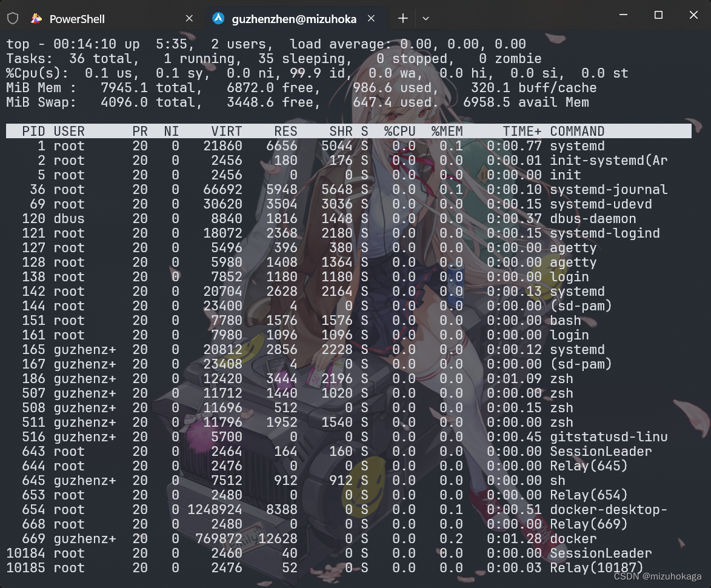Click the PowerShell tab icon
The height and width of the screenshot is (588, 711).
(36, 19)
